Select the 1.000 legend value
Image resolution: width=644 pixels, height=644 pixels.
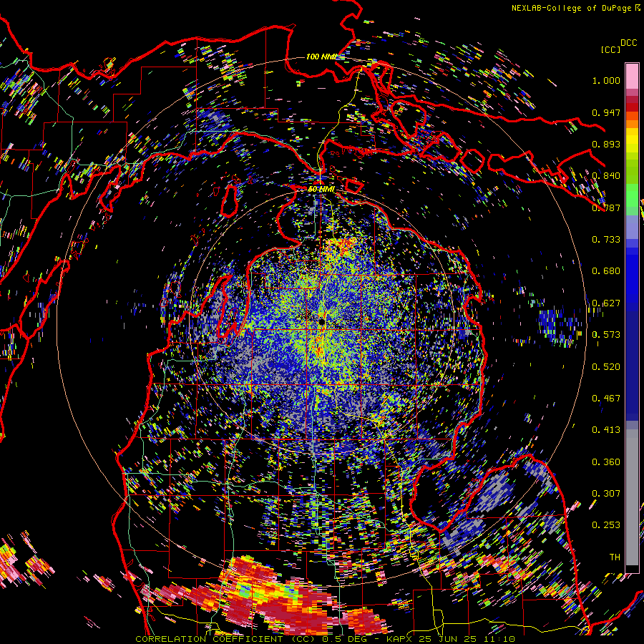click(x=606, y=80)
